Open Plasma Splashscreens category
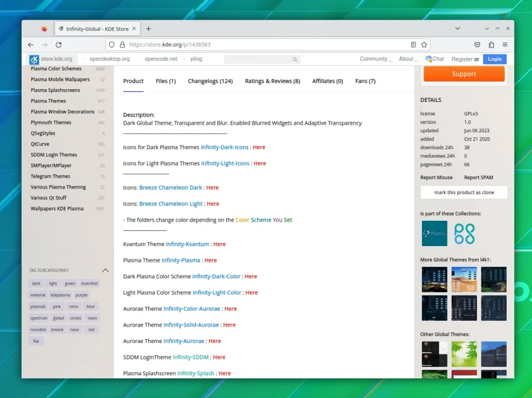This screenshot has width=532, height=398. click(55, 90)
